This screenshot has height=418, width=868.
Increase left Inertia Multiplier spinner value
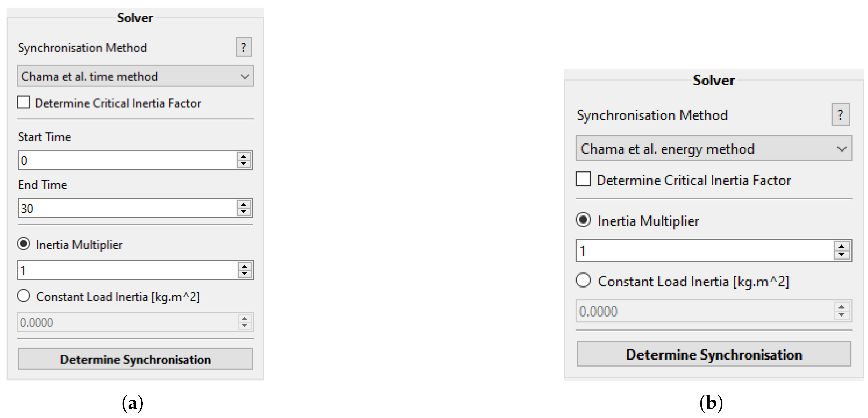coord(245,266)
